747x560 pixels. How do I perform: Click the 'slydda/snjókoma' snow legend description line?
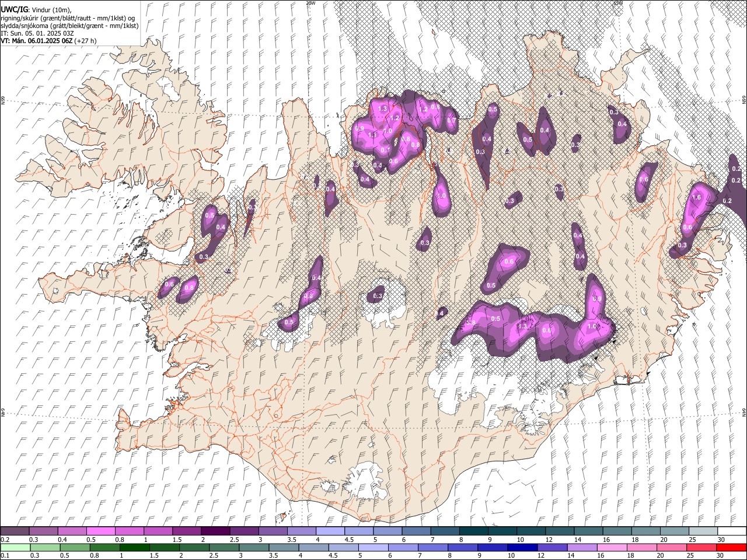pos(69,26)
